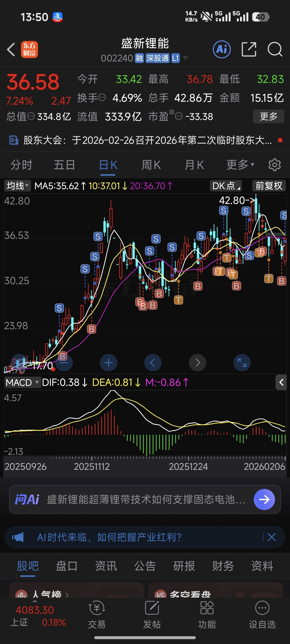Open the 多空看盘 card
290x644 pixels.
click(x=216, y=590)
